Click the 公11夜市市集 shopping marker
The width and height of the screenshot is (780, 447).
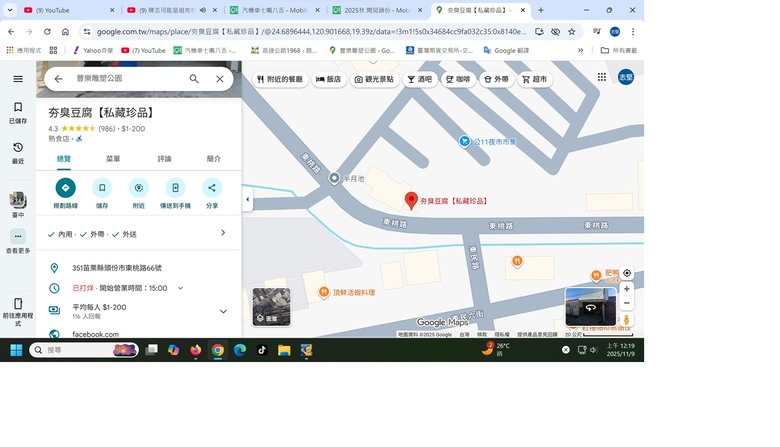coord(464,141)
